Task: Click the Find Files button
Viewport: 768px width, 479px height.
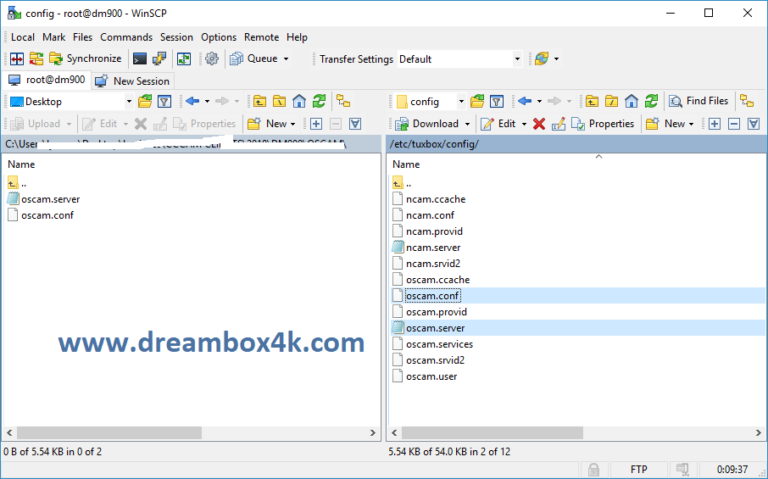Action: [699, 101]
